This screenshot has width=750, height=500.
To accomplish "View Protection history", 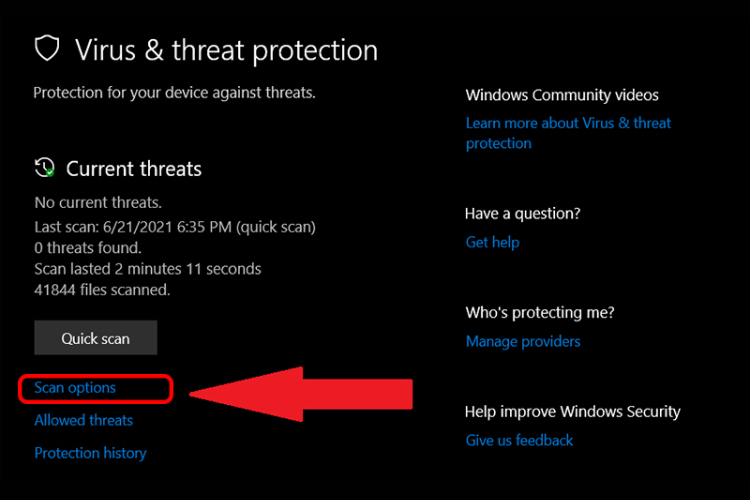I will pos(90,453).
